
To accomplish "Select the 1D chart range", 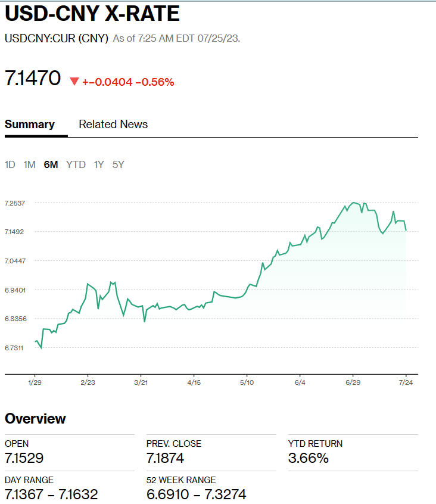I will click(10, 164).
